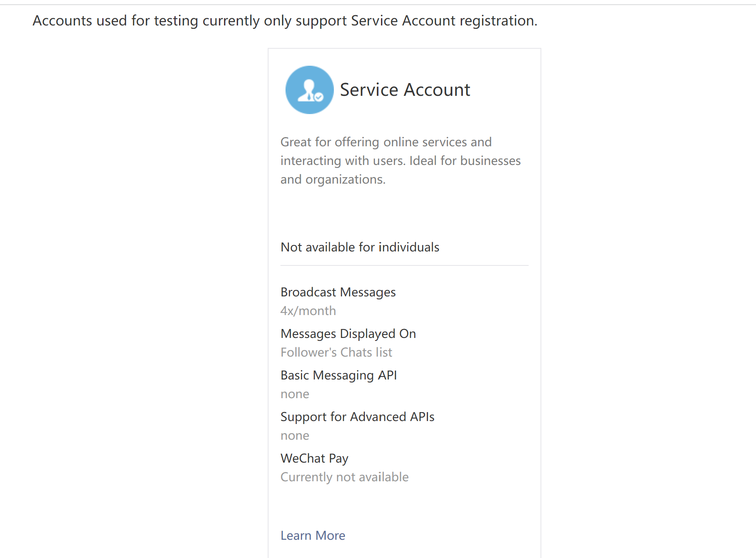
Task: Click the Broadcast Messages label
Action: pyautogui.click(x=338, y=292)
